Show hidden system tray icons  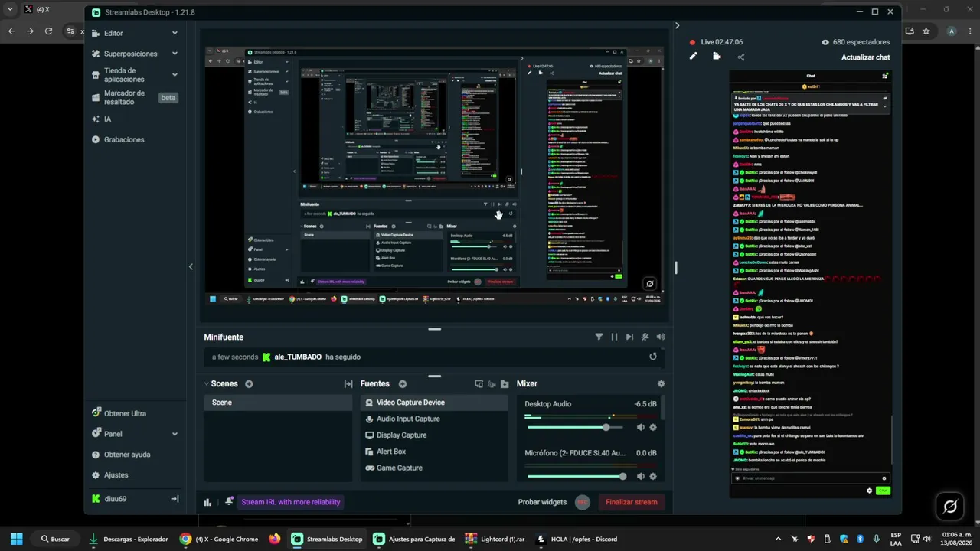pos(779,539)
